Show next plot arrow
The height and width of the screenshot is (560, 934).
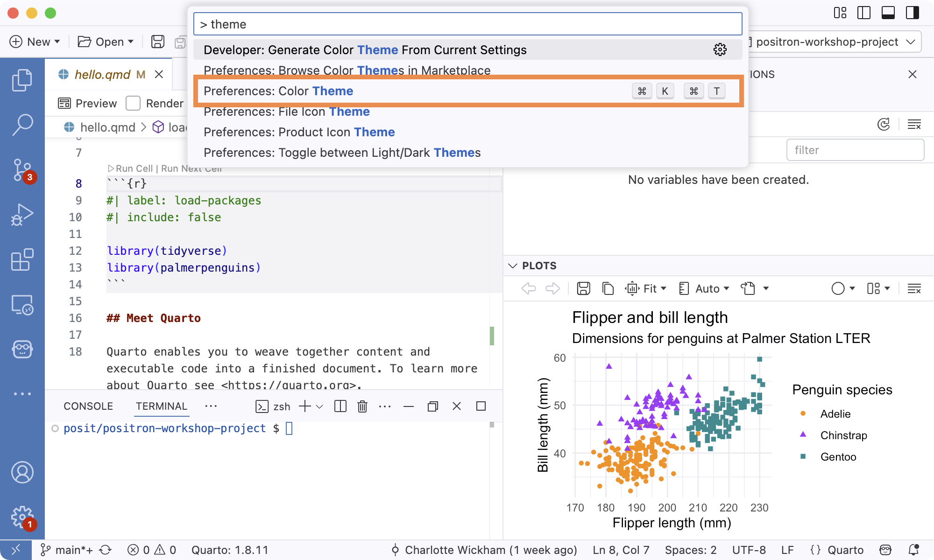point(552,288)
